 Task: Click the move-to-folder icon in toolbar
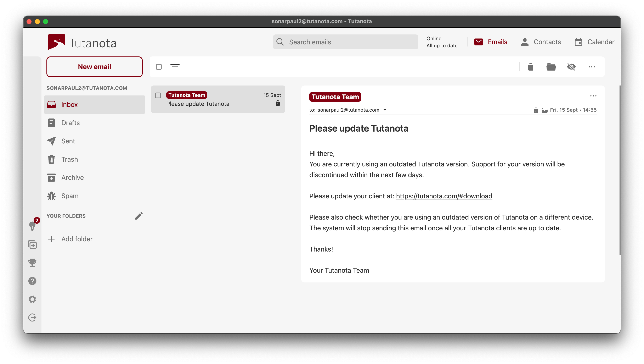click(551, 67)
